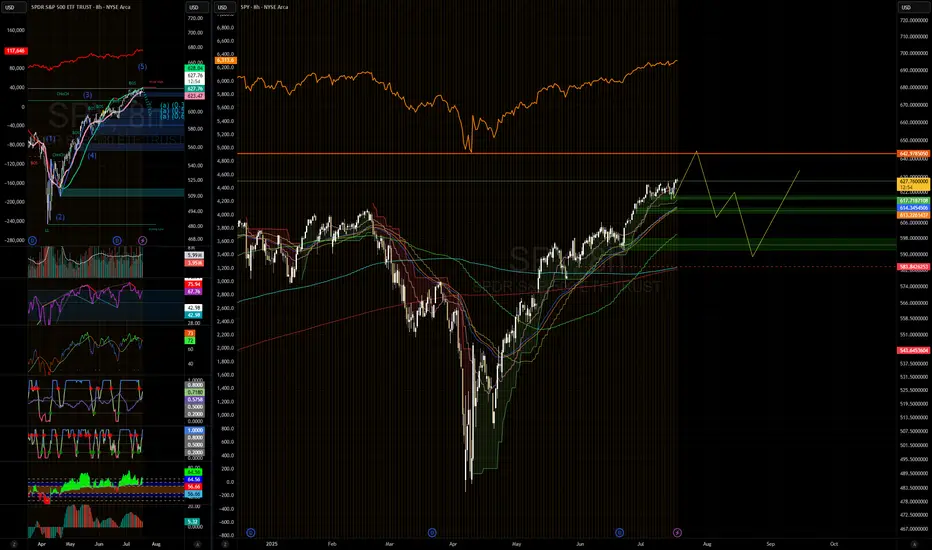This screenshot has height=550, width=932.
Task: Click the round corner button under the main chart's left scale
Action: click(x=225, y=543)
